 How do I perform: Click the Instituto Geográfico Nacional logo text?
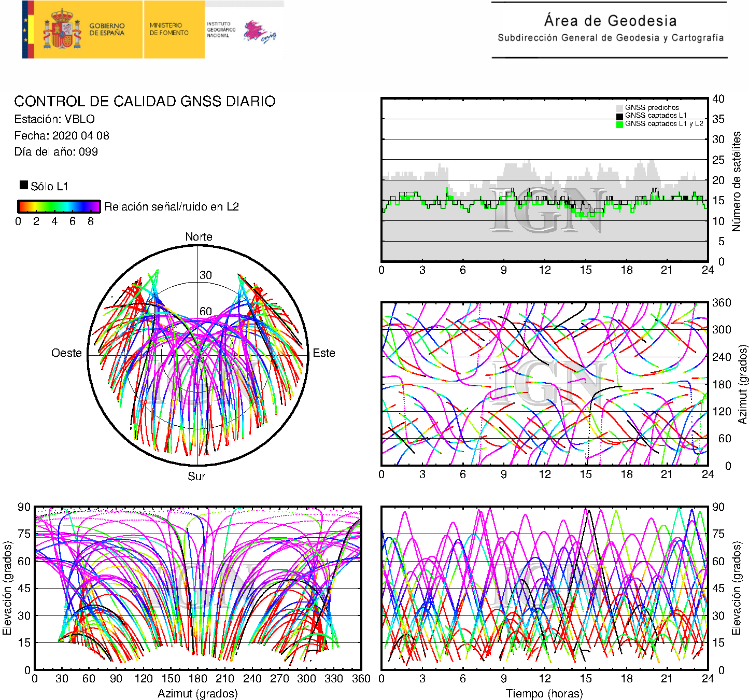click(221, 30)
